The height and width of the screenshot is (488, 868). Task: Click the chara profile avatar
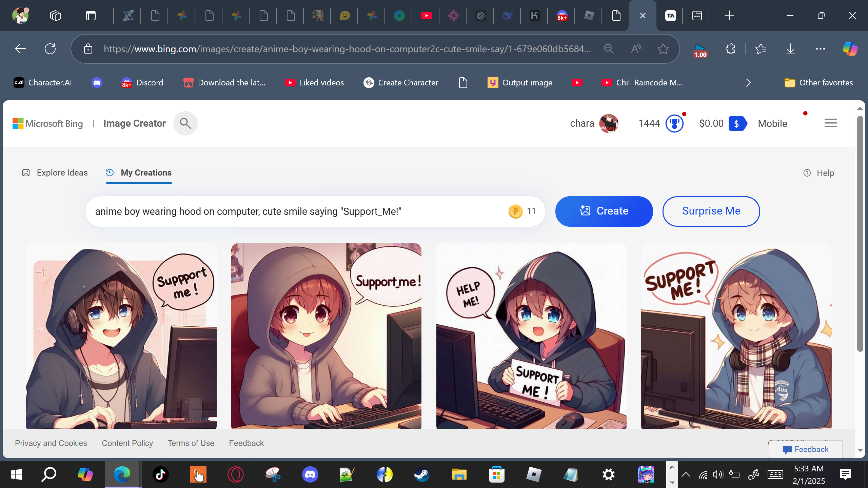[609, 123]
